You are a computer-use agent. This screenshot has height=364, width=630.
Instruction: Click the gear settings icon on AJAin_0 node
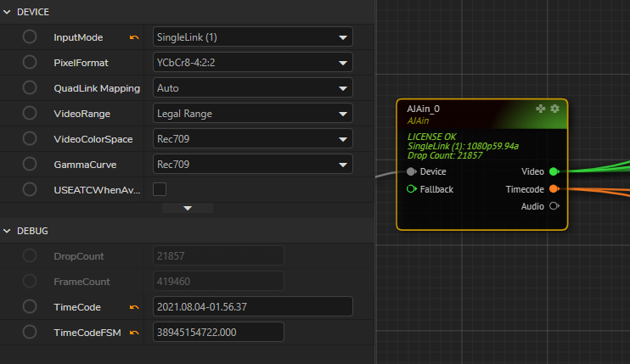pyautogui.click(x=554, y=109)
